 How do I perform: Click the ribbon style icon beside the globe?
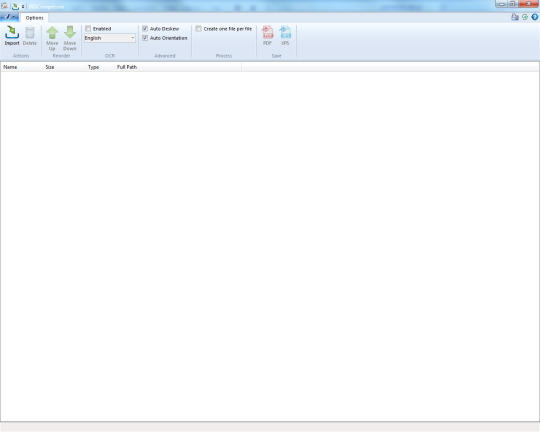pyautogui.click(x=515, y=17)
